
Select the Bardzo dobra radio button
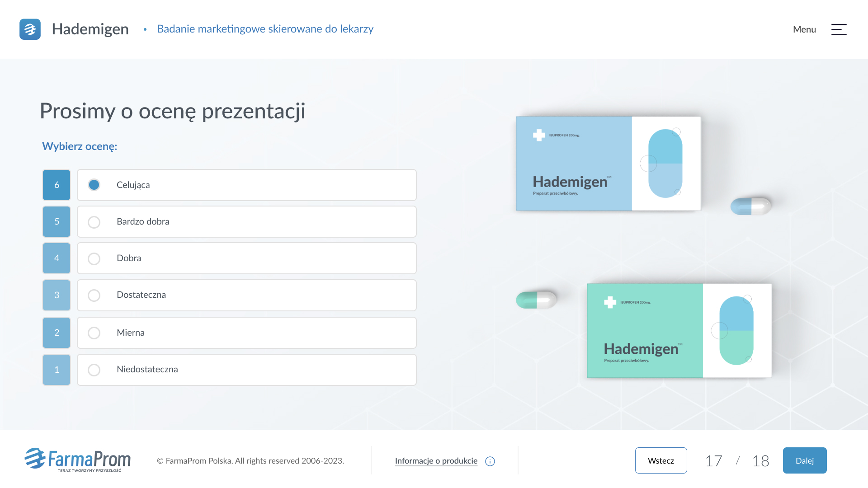(94, 222)
